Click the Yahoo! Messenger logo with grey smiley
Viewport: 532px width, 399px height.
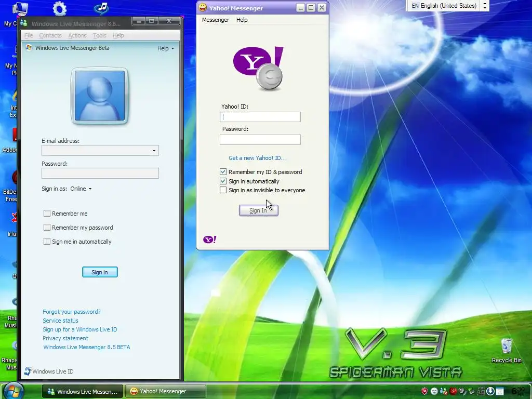(259, 69)
